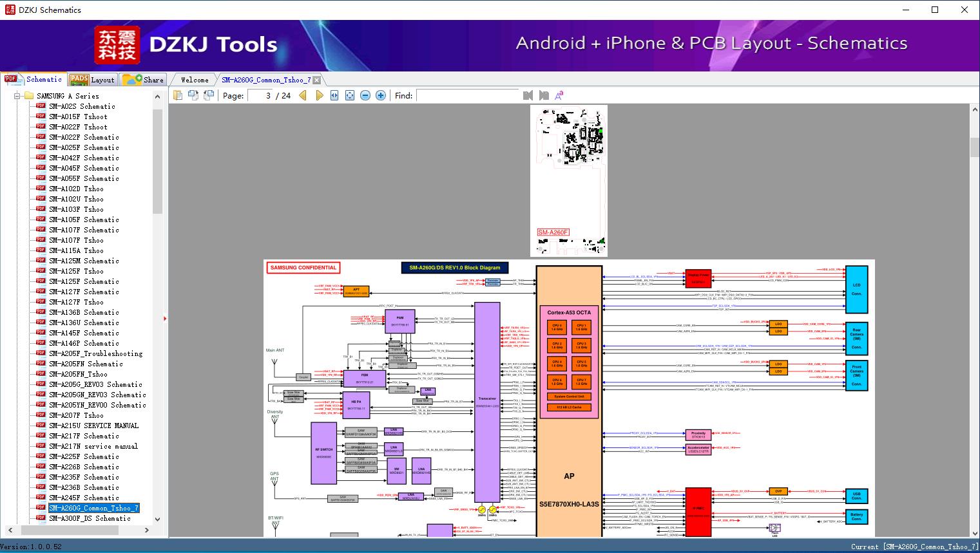This screenshot has width=980, height=553.
Task: Open SM-A042F Schematic
Action: click(x=84, y=158)
